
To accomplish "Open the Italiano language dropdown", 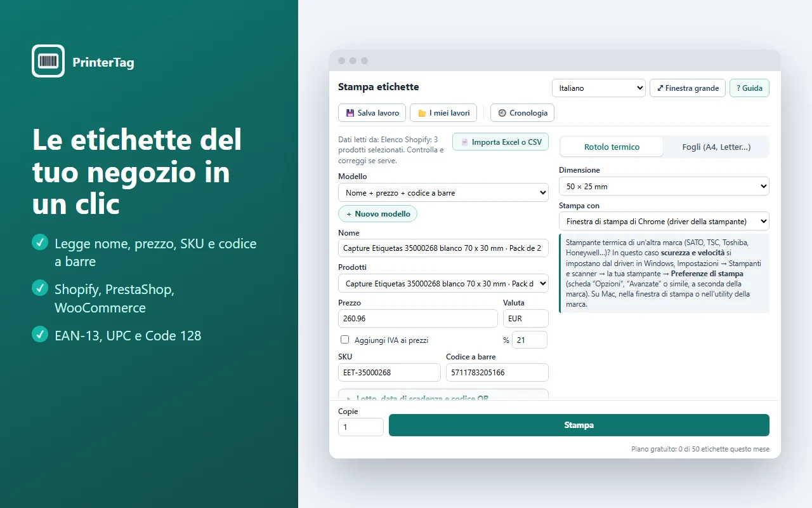I will pos(599,88).
